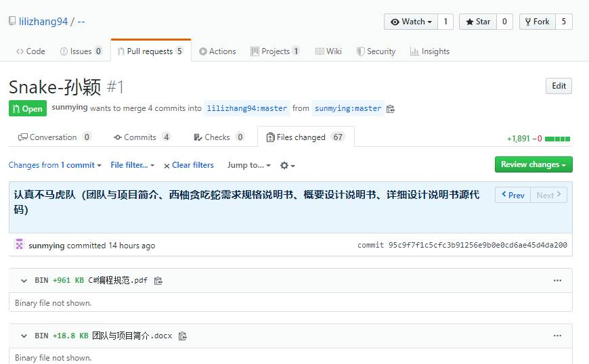The width and height of the screenshot is (589, 364).
Task: Open the sunmying:master head branch
Action: (348, 108)
